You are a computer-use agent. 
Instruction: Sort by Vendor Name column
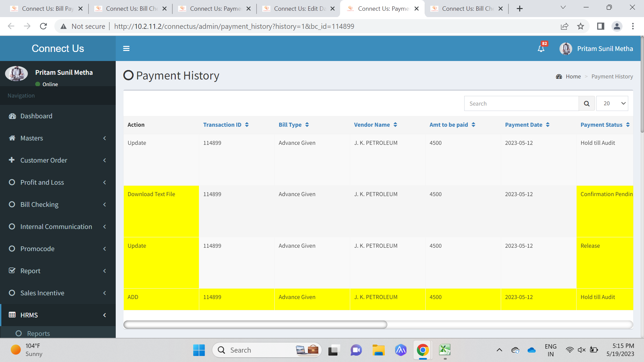point(376,125)
